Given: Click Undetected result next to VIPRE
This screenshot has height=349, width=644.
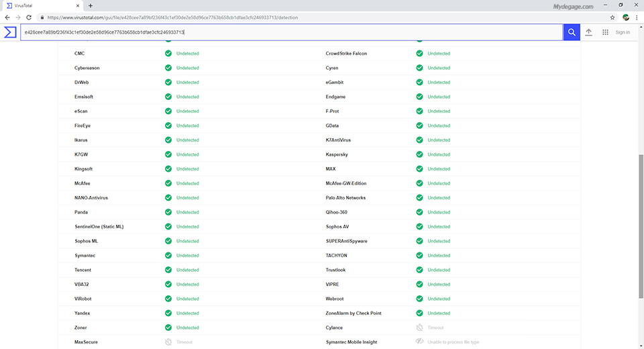Looking at the screenshot, I should (x=439, y=284).
